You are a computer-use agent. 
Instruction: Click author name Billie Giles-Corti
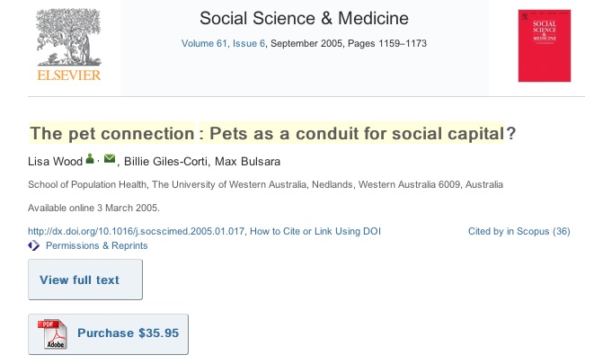[169, 161]
